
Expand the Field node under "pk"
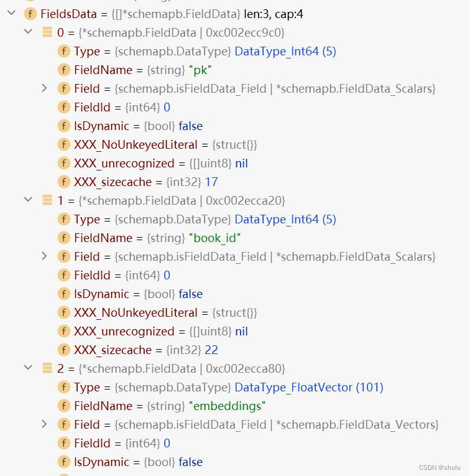44,88
